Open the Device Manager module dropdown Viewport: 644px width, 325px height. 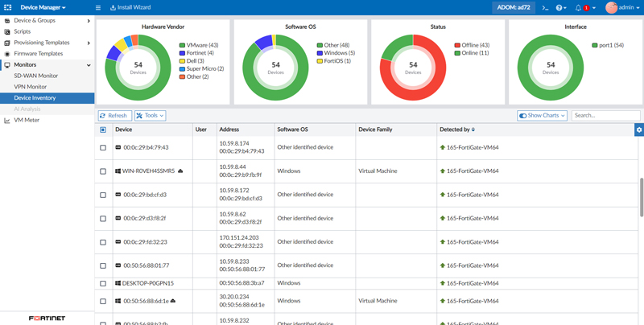(43, 7)
